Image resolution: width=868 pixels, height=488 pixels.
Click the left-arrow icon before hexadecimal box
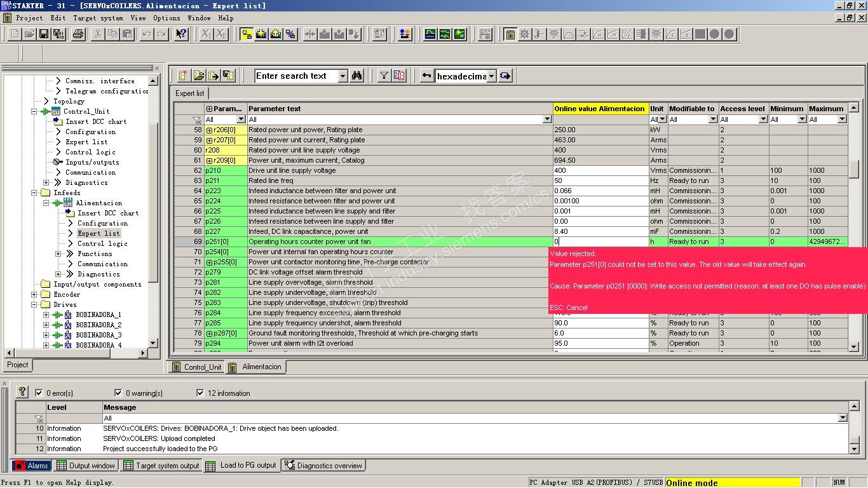[x=428, y=76]
